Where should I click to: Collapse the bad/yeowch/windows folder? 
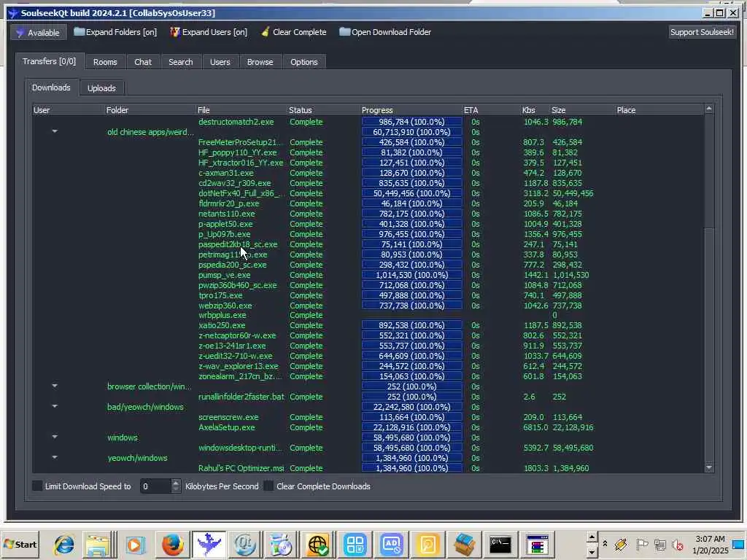pos(55,406)
